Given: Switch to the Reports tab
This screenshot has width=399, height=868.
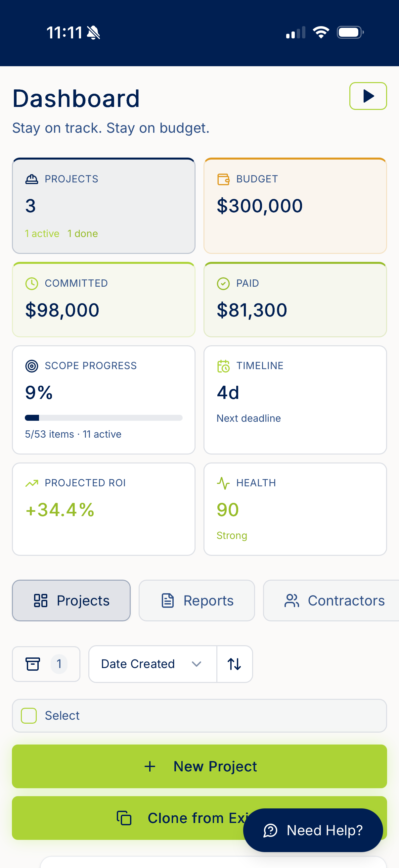Looking at the screenshot, I should click(197, 601).
